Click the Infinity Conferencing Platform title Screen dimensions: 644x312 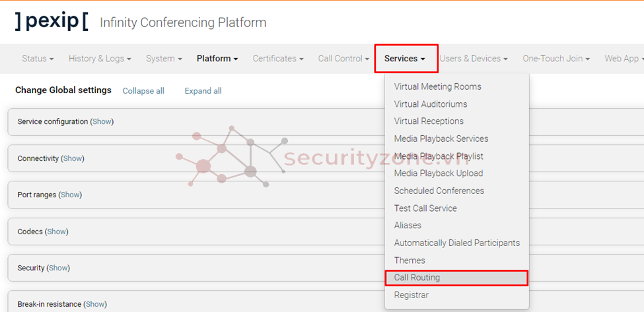[183, 22]
